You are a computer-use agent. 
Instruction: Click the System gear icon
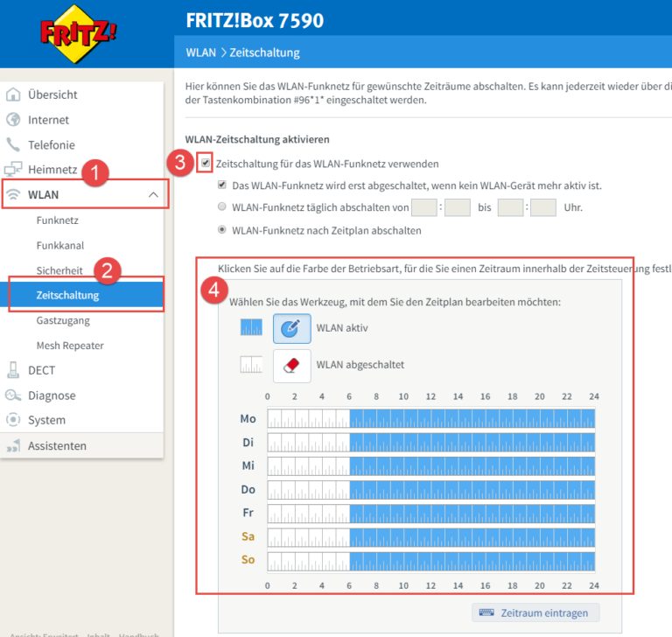(13, 420)
